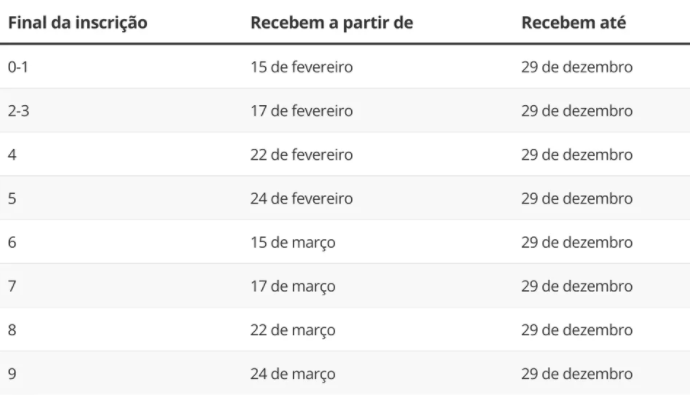Select inscription final digit "4" cell
The image size is (690, 402).
(12, 155)
